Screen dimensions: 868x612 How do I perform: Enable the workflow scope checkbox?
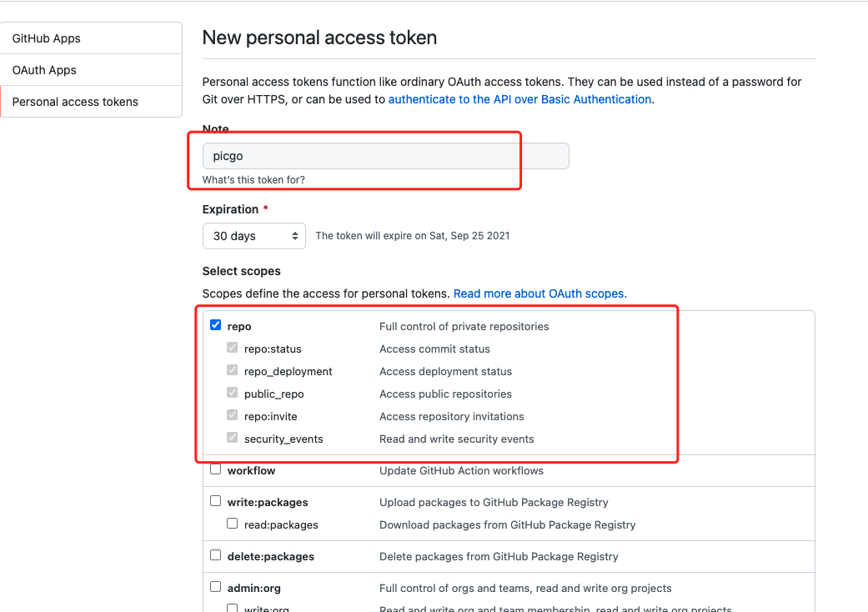click(x=216, y=469)
